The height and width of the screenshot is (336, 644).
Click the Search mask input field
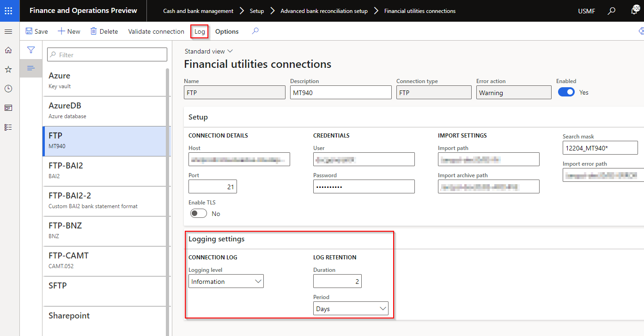coord(600,148)
